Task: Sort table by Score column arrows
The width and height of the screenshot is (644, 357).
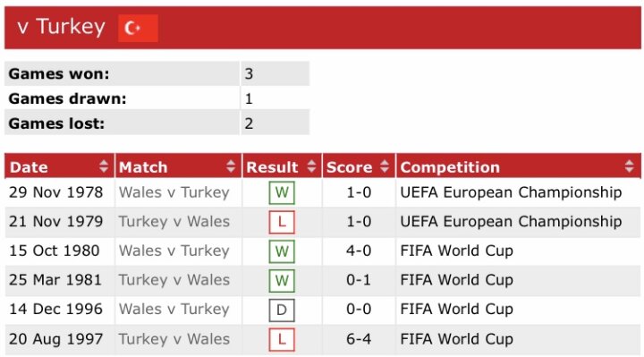Action: coord(385,166)
